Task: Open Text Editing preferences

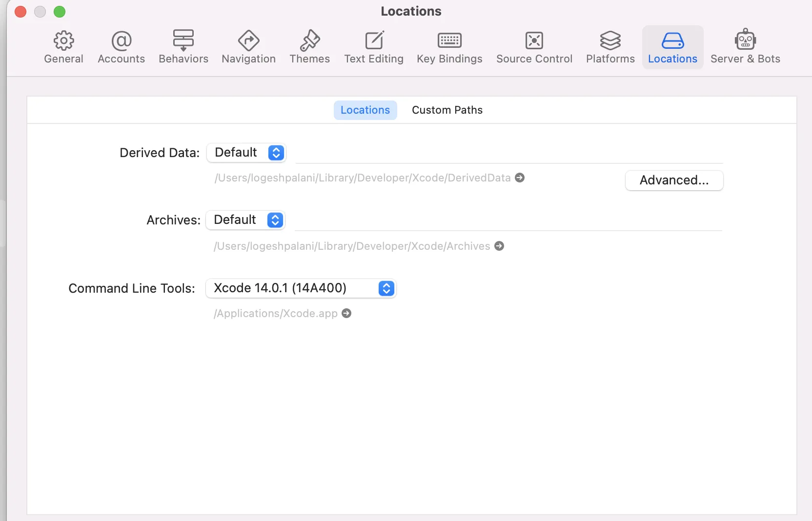Action: (x=374, y=47)
